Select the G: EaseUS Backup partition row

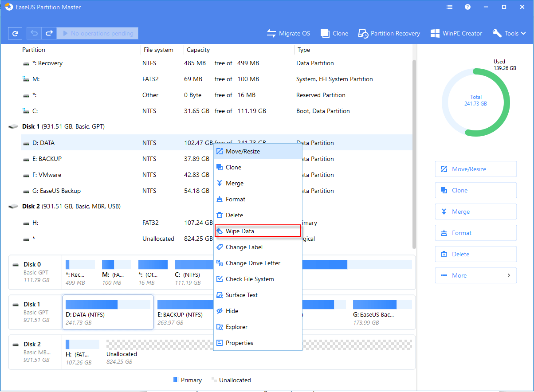tap(217, 191)
